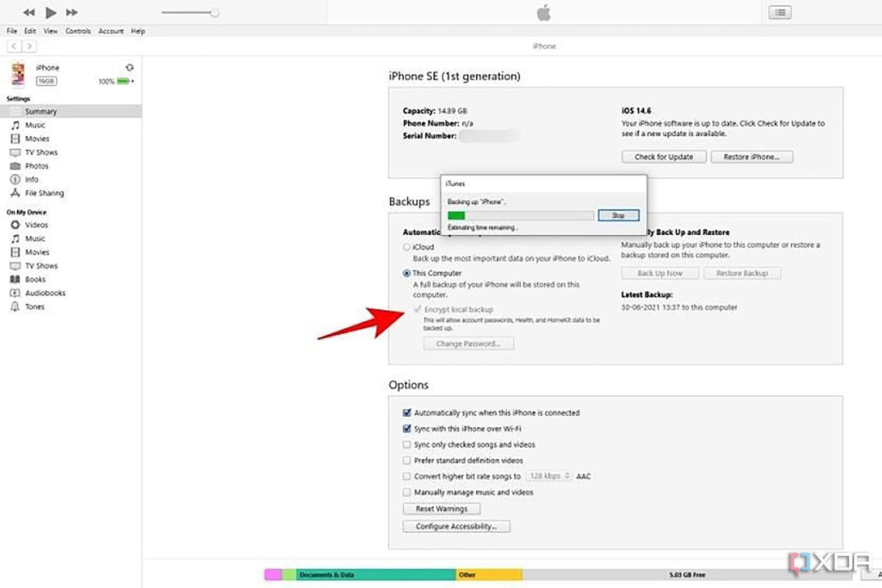This screenshot has width=882, height=588.
Task: Click the Music icon under Settings
Action: click(x=15, y=125)
